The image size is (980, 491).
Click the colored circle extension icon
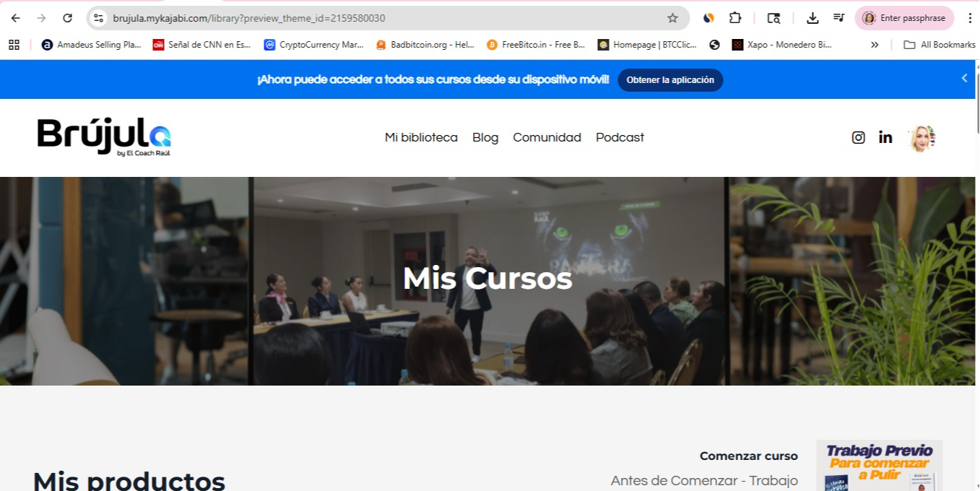coord(709,18)
